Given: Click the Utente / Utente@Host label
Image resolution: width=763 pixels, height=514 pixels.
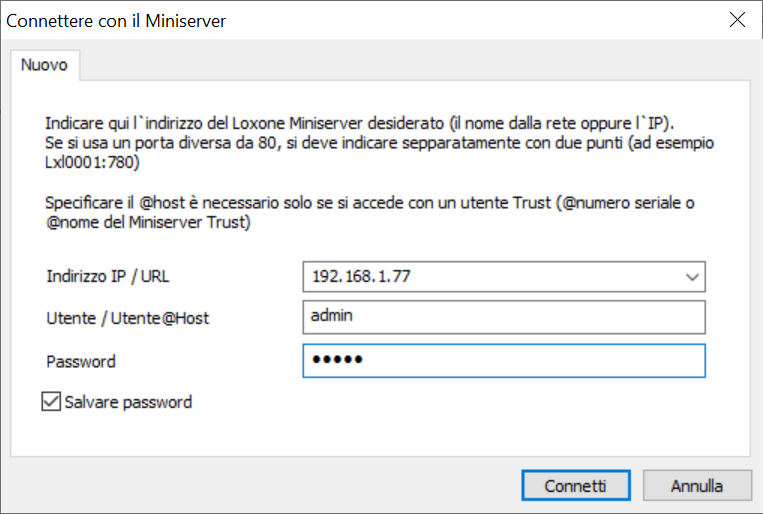Looking at the screenshot, I should click(x=128, y=318).
